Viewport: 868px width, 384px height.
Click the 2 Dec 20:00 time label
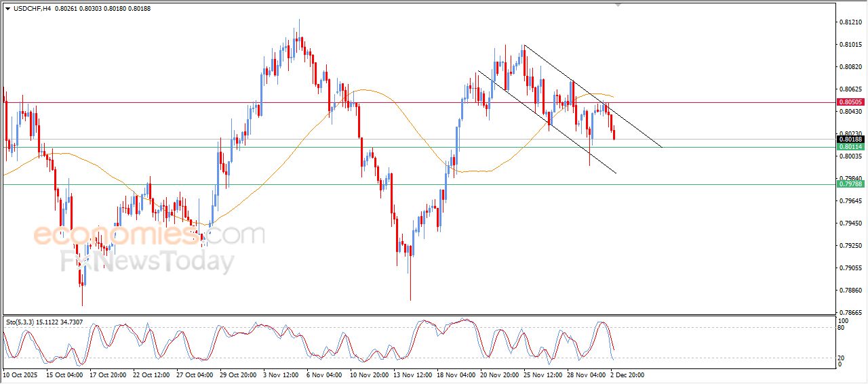click(627, 374)
